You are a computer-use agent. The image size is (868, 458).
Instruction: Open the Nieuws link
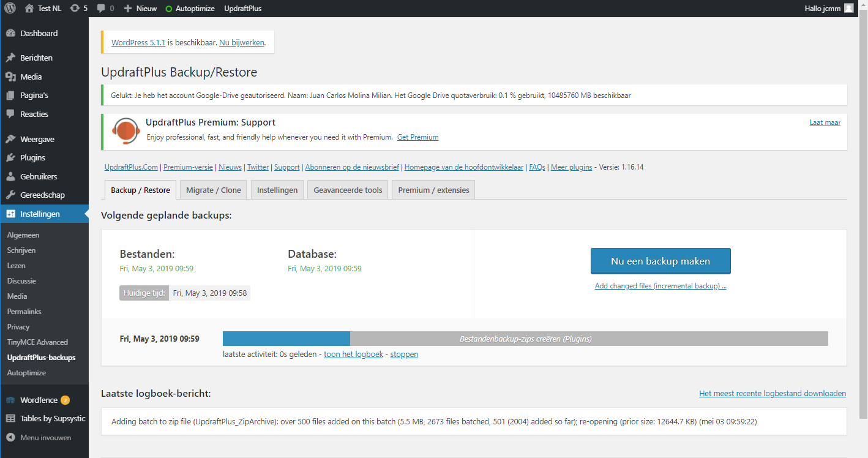(x=230, y=167)
